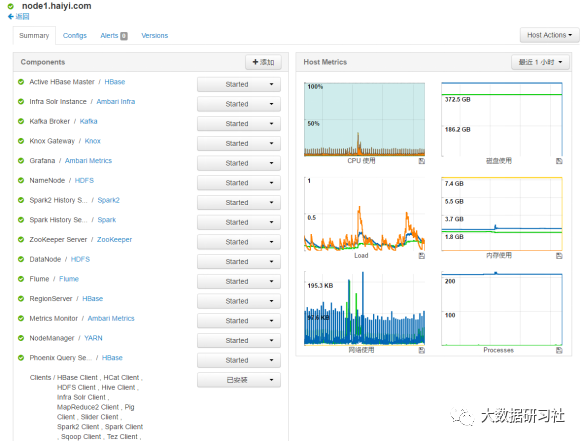Expand the Host Actions dropdown
The width and height of the screenshot is (583, 442).
(549, 35)
